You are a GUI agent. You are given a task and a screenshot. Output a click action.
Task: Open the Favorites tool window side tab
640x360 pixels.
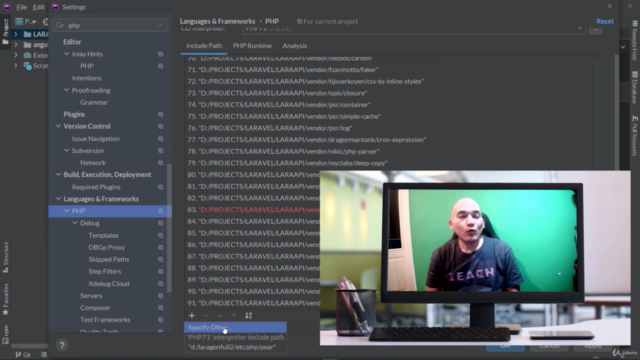pos(5,299)
